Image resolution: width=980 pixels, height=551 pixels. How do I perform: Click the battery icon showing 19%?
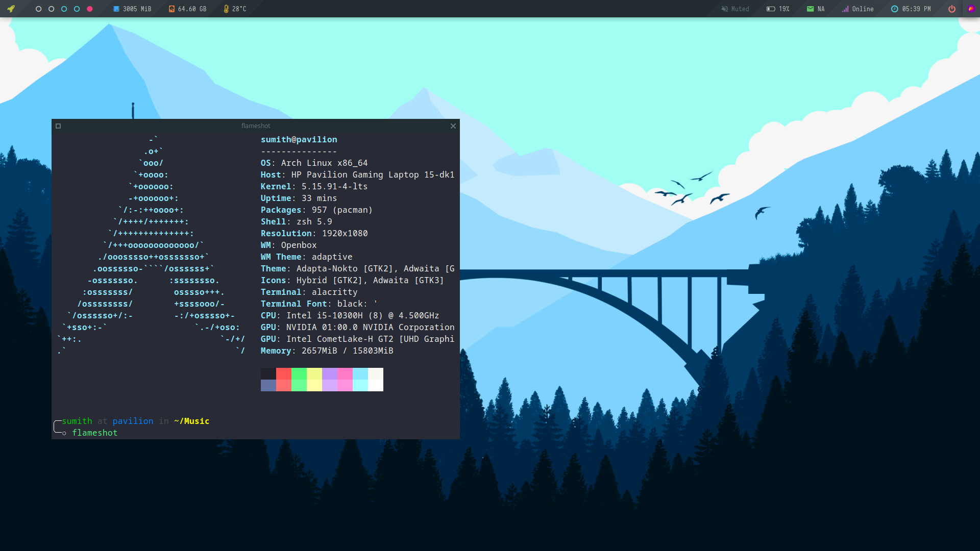(x=770, y=9)
